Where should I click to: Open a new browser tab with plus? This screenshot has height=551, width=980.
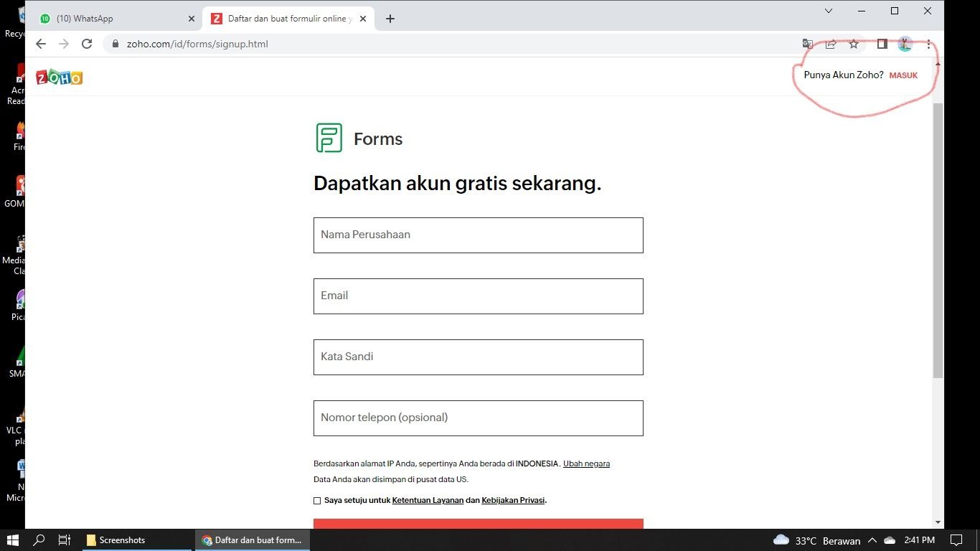point(390,19)
